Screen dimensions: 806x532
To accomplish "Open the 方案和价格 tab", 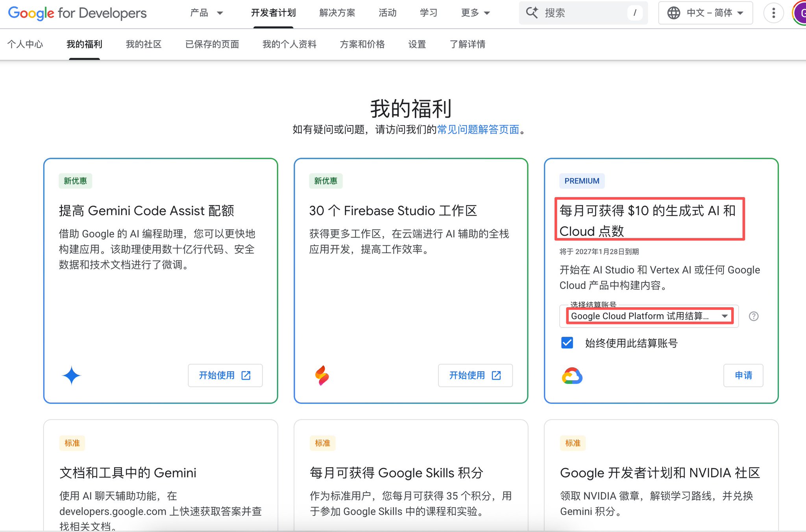I will (x=362, y=44).
